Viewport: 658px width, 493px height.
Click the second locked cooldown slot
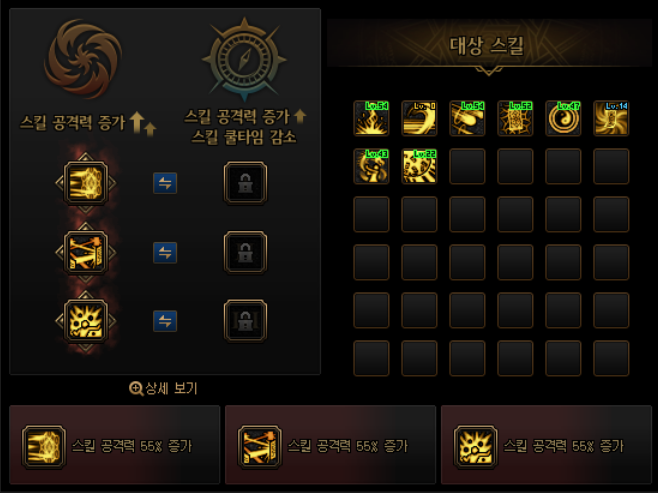[245, 253]
